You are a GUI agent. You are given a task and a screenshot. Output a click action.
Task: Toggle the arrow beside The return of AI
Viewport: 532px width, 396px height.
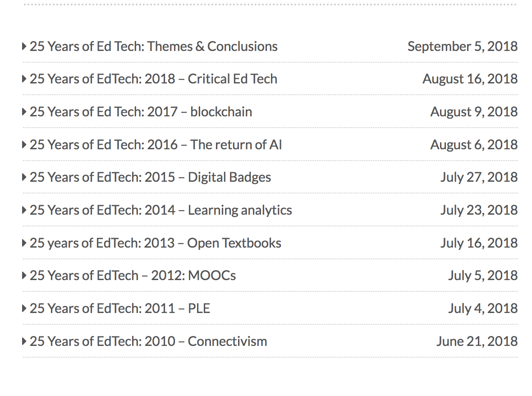point(24,145)
